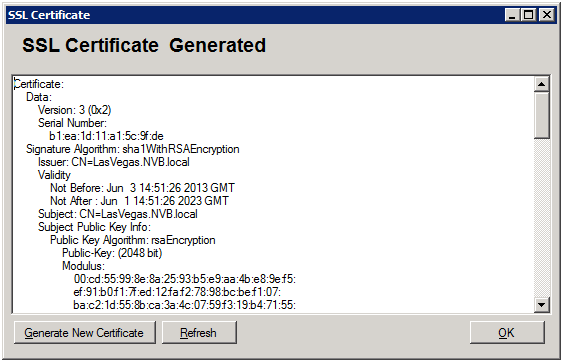
Task: Maximize the SSL Certificate window
Action: point(529,15)
